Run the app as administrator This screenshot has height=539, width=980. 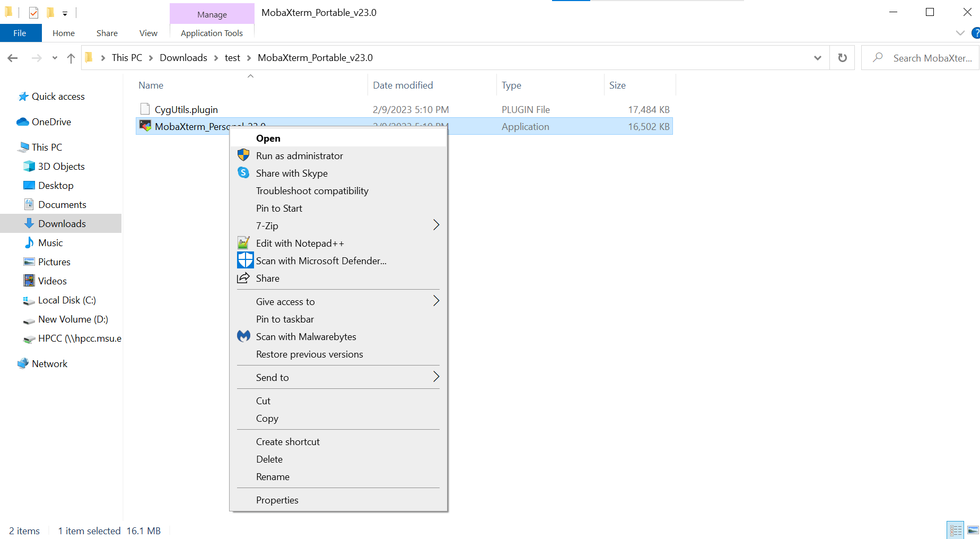click(x=299, y=155)
